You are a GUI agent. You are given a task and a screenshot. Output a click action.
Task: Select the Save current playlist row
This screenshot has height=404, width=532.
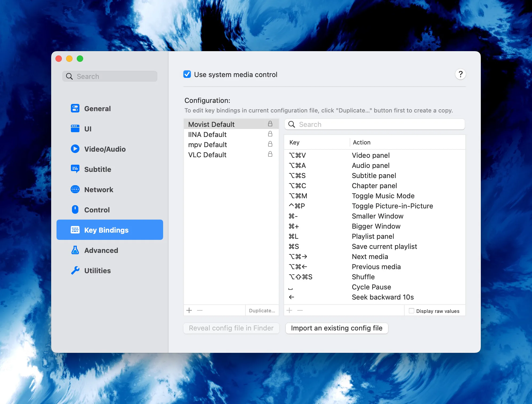[374, 247]
